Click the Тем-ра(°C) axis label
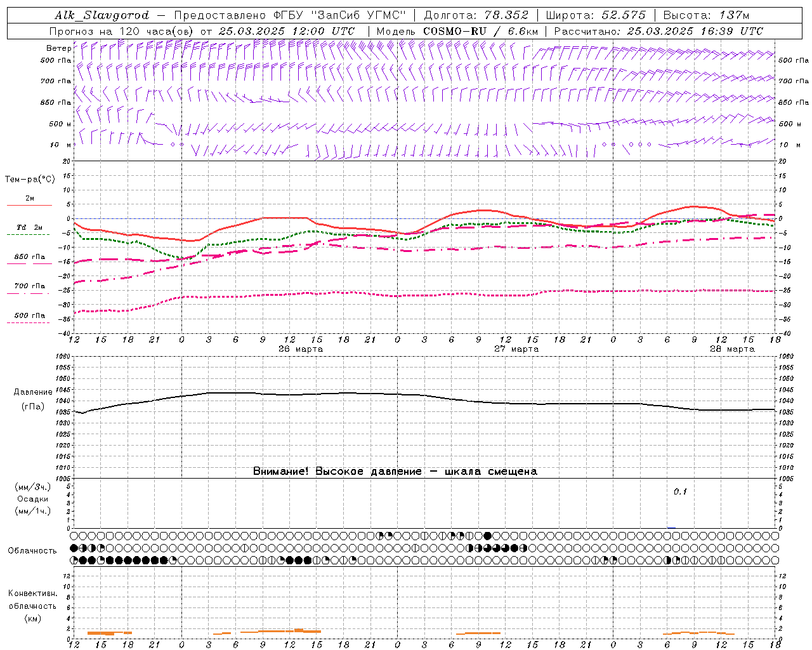Screen dimensions: 812x650 (x=30, y=180)
